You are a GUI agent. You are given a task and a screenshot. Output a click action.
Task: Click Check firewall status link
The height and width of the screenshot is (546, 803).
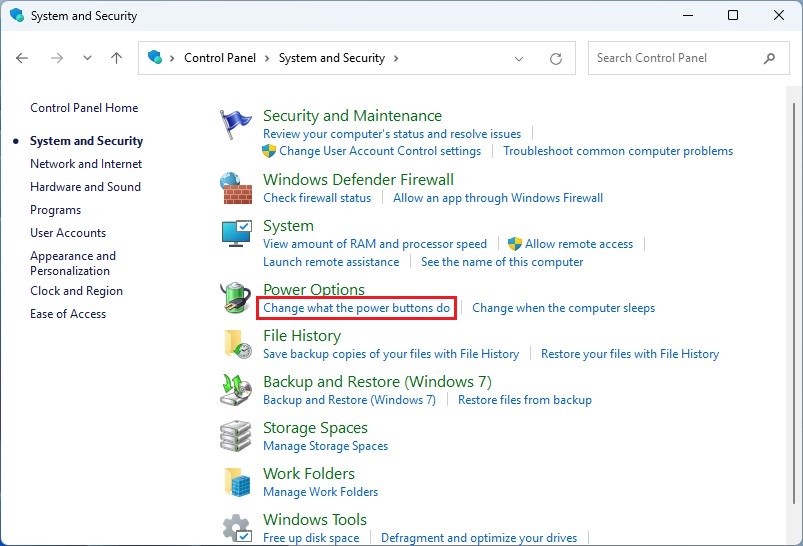click(x=317, y=198)
